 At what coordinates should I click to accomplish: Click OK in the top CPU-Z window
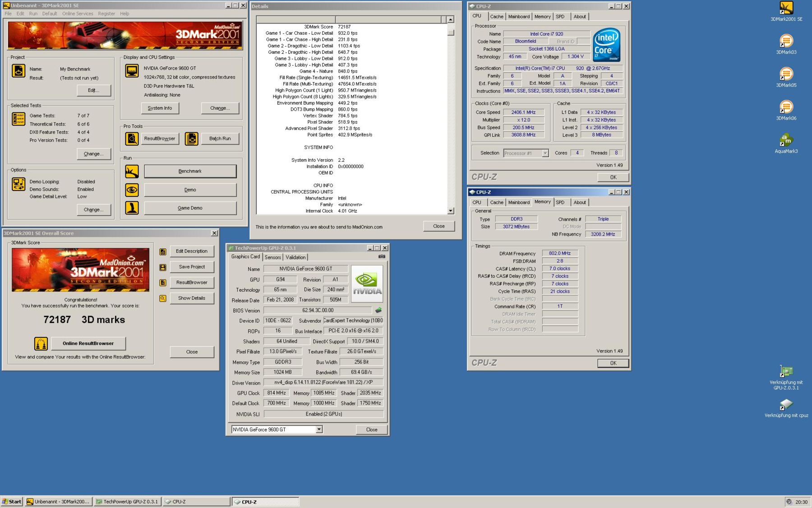[613, 177]
